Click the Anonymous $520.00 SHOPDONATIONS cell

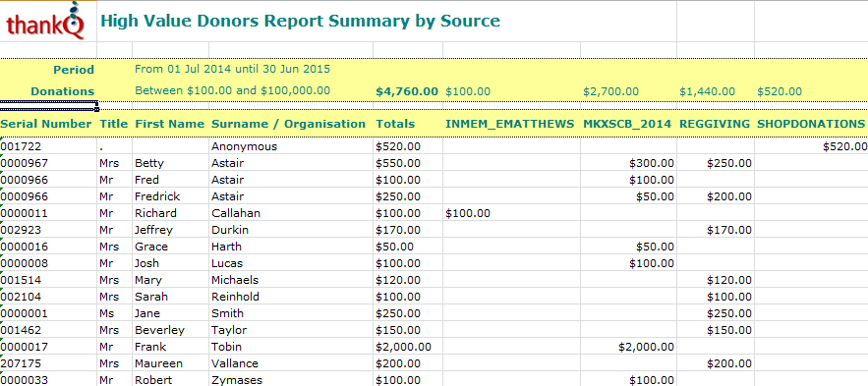click(x=844, y=146)
